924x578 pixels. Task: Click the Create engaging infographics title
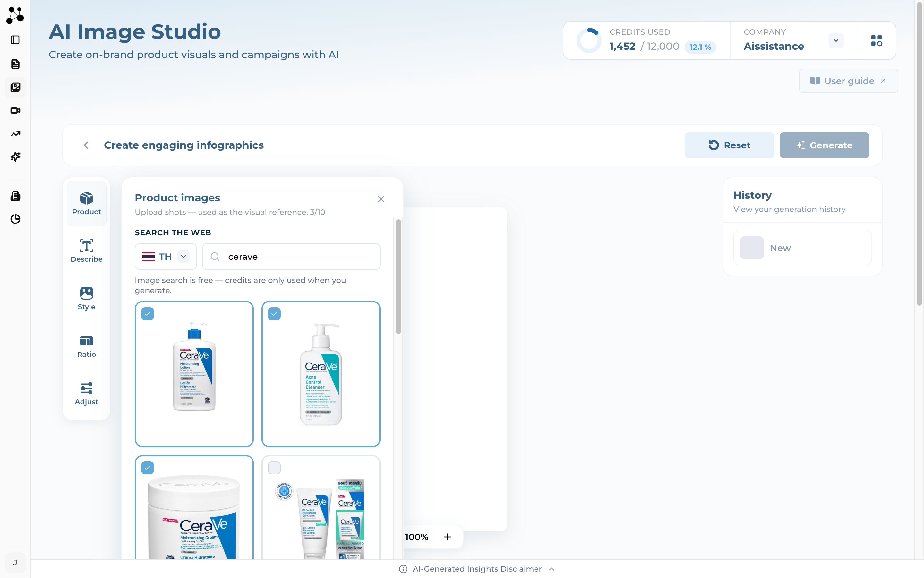pos(184,145)
